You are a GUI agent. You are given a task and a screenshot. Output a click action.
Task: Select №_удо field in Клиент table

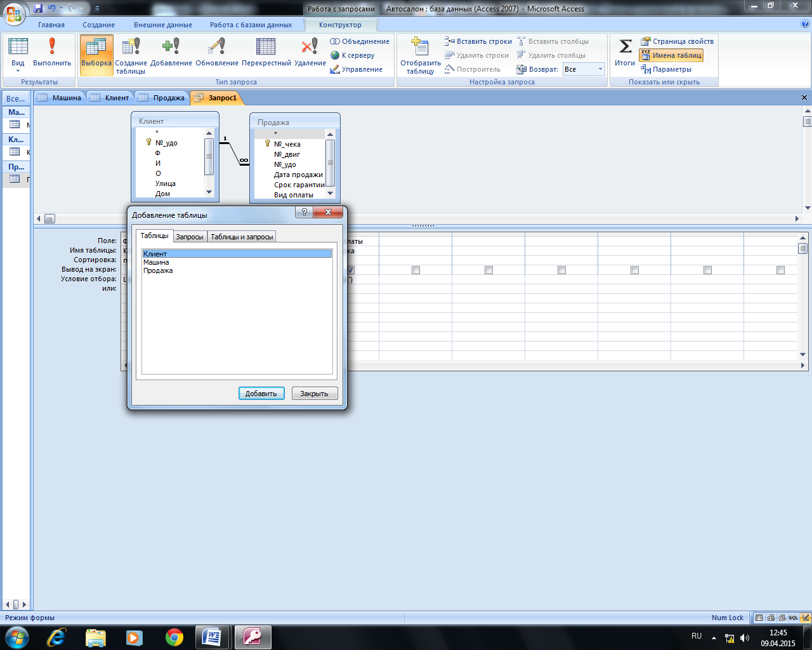tap(166, 143)
